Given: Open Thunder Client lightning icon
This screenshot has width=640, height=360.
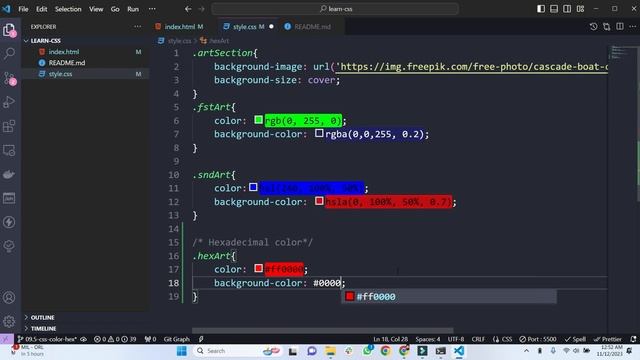Looking at the screenshot, I should (9, 222).
